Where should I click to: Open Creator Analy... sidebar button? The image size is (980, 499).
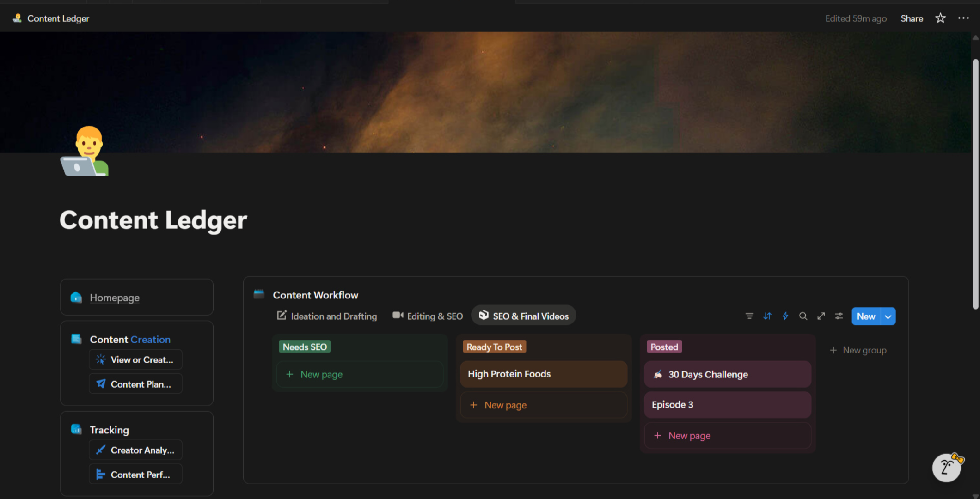tap(135, 450)
